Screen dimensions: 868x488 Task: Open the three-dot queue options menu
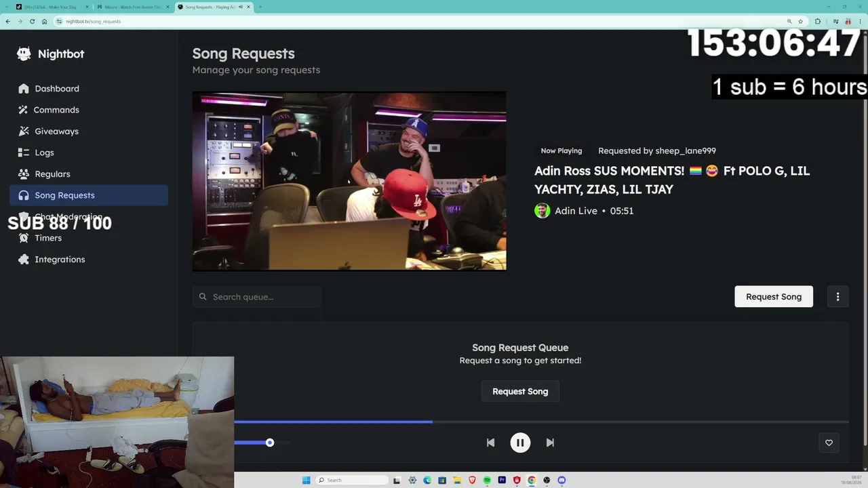(x=837, y=297)
